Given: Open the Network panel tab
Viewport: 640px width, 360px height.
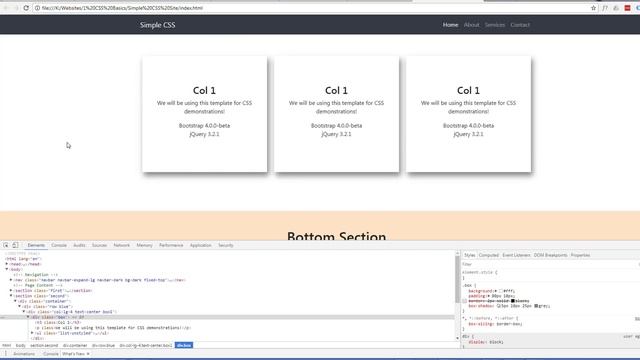Looking at the screenshot, I should tap(121, 245).
